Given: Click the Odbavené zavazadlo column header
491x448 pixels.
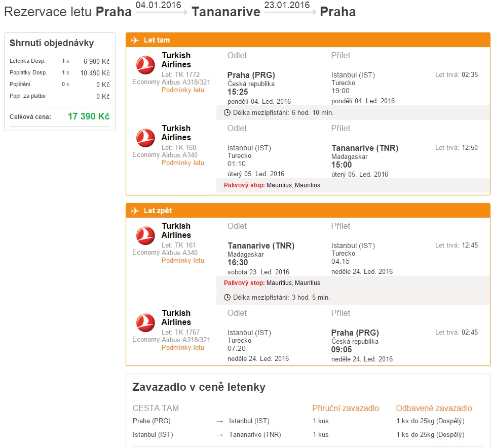Looking at the screenshot, I should (434, 409).
